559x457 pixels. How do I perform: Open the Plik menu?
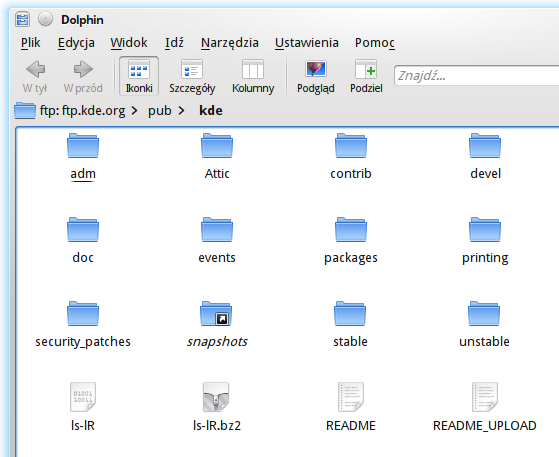pos(30,43)
